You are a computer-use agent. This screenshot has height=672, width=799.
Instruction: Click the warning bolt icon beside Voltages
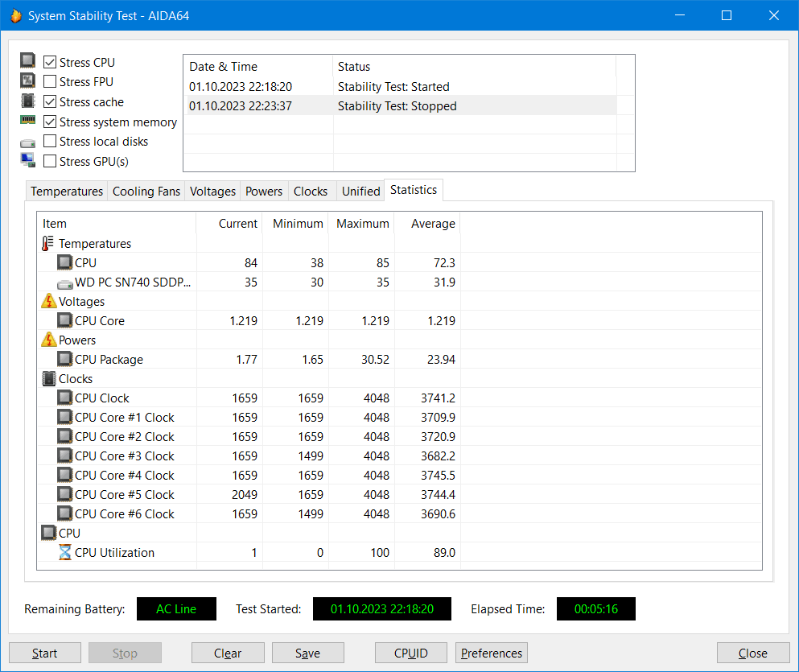pyautogui.click(x=48, y=301)
